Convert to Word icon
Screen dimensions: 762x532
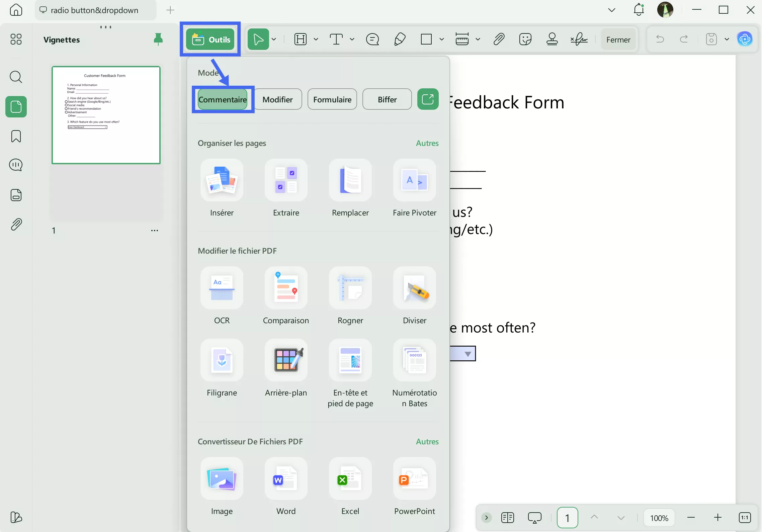(286, 479)
